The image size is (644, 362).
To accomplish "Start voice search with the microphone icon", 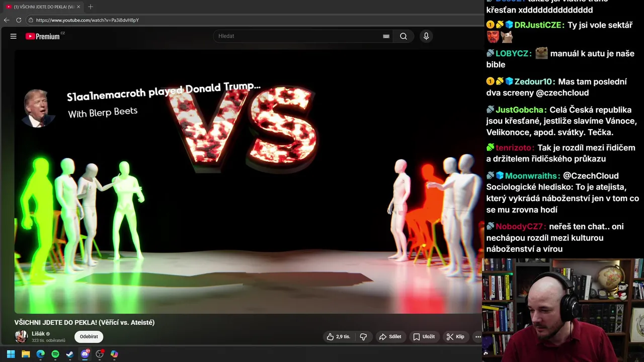I will click(x=426, y=36).
